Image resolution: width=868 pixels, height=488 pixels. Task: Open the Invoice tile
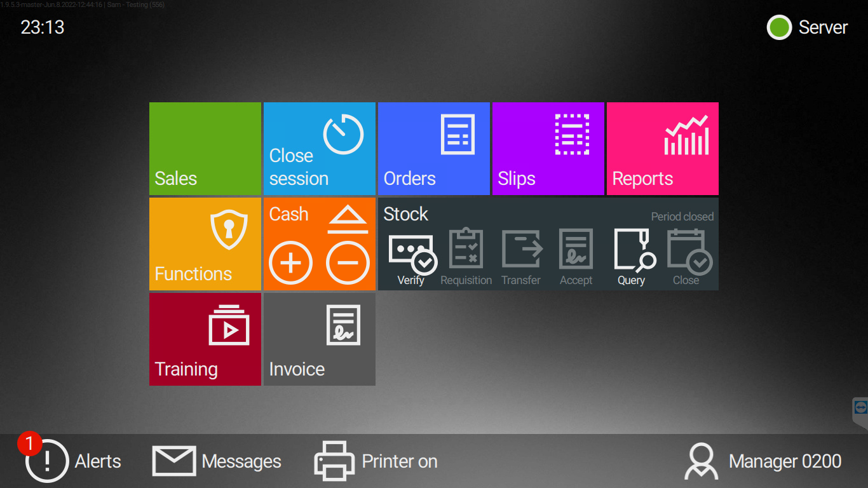point(319,339)
